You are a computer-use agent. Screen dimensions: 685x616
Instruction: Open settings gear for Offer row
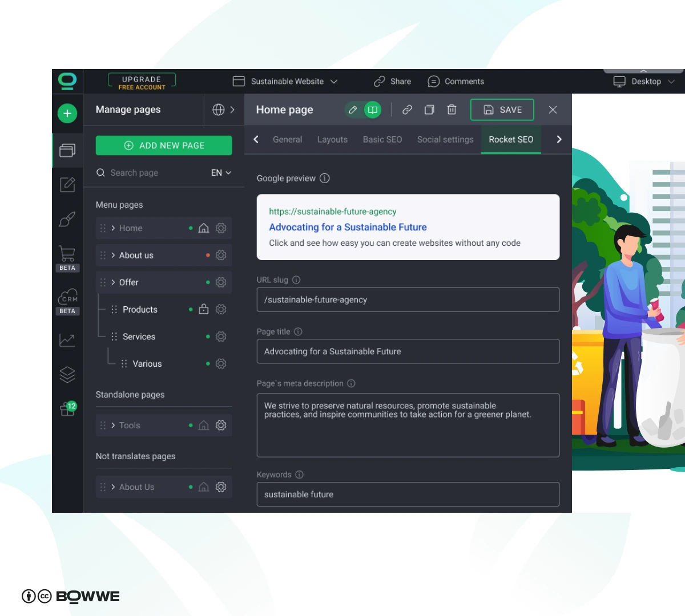coord(221,282)
